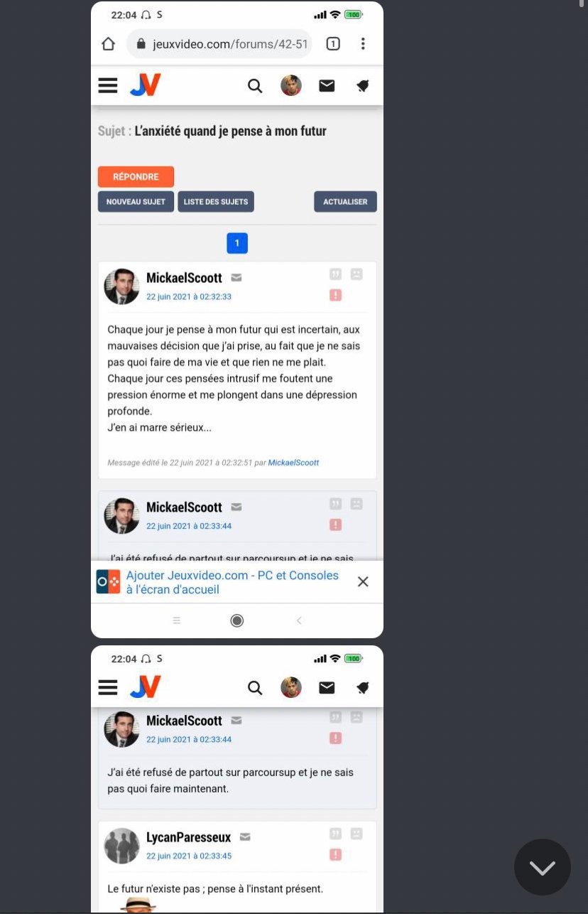Click the RÉPONDRE button

click(x=136, y=176)
